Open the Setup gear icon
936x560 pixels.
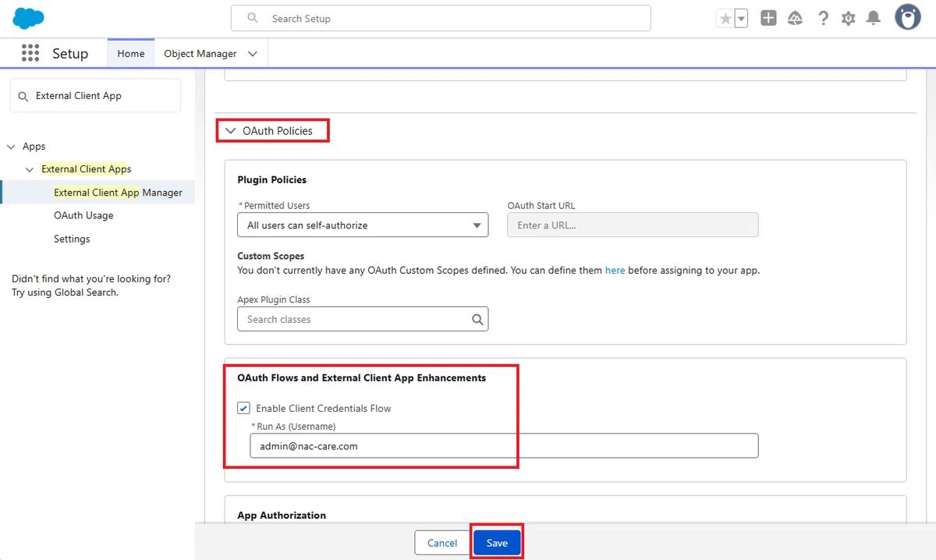[849, 19]
